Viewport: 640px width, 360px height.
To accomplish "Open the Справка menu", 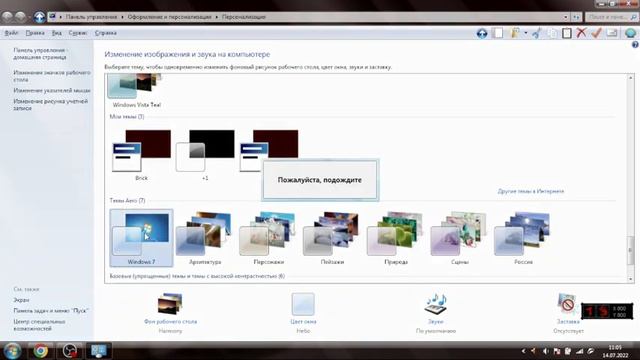I will point(106,33).
